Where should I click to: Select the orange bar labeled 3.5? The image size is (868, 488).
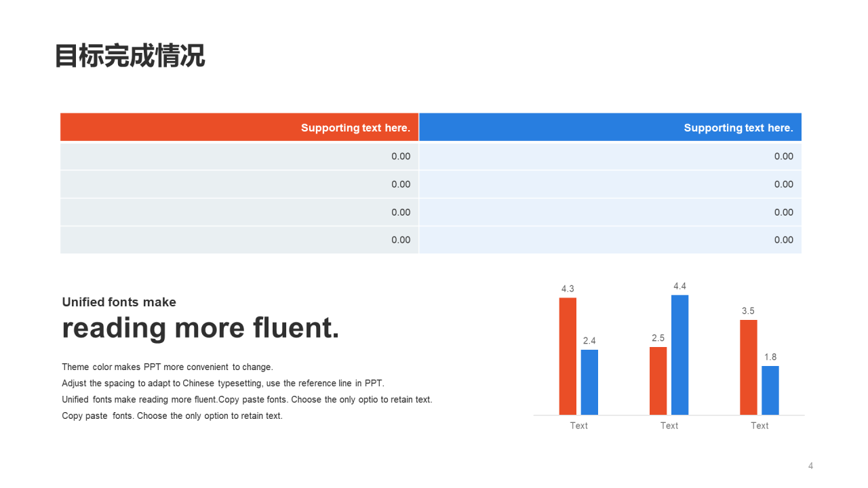tap(749, 367)
